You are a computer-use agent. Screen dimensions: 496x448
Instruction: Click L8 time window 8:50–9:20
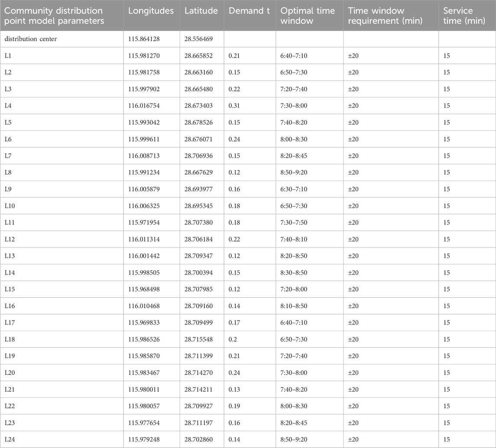tap(295, 172)
